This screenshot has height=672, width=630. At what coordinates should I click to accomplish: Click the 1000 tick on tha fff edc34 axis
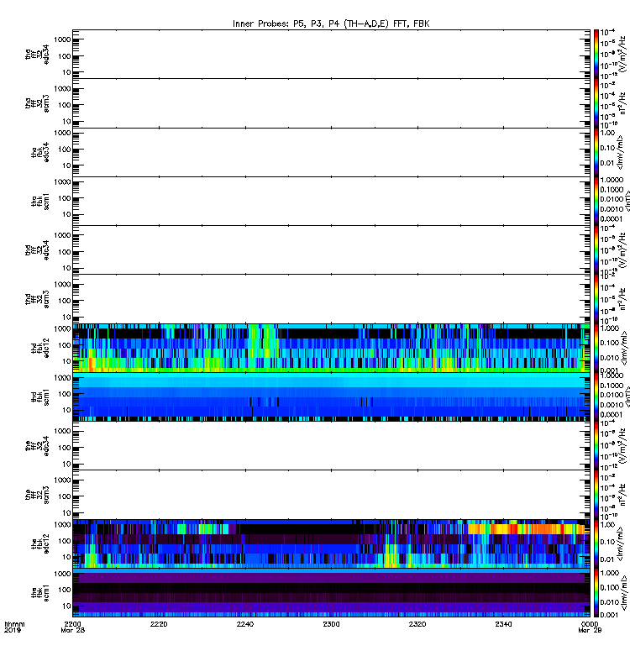[x=62, y=39]
